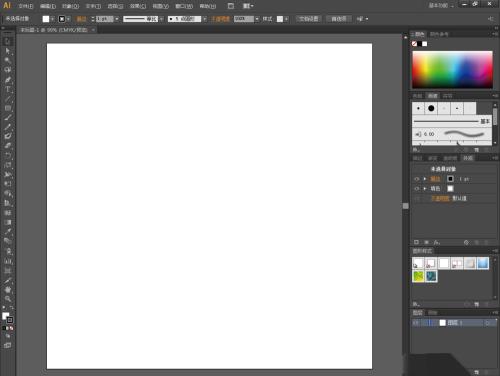Screen dimensions: 500x376
Task: Select the Pencil tool
Action: pos(8,127)
